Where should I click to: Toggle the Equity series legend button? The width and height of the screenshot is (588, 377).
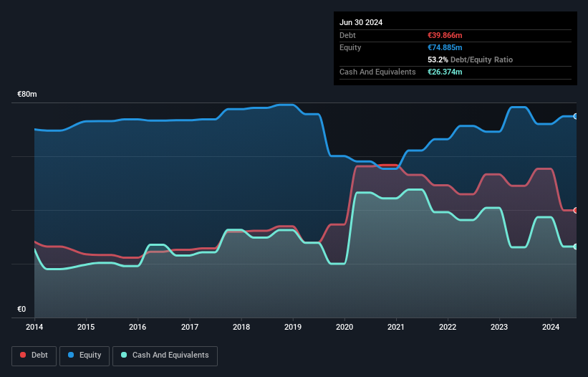click(x=85, y=355)
